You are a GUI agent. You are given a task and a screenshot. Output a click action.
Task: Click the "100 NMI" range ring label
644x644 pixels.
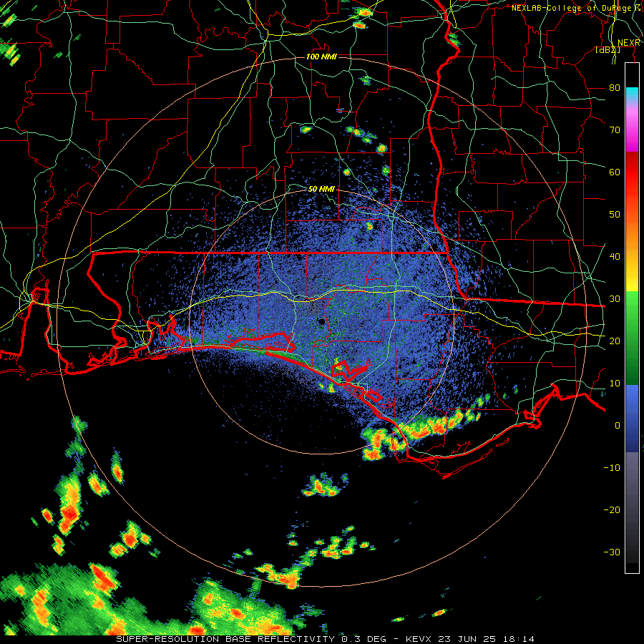tap(321, 57)
